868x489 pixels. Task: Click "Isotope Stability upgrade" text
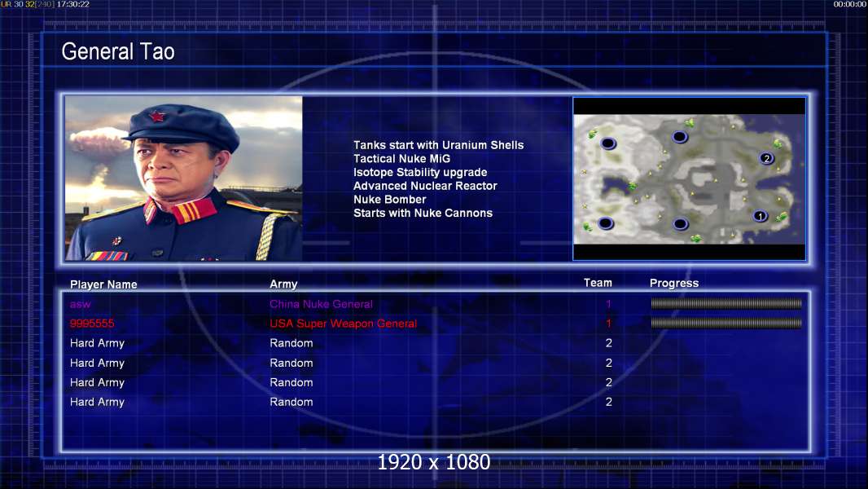point(420,172)
